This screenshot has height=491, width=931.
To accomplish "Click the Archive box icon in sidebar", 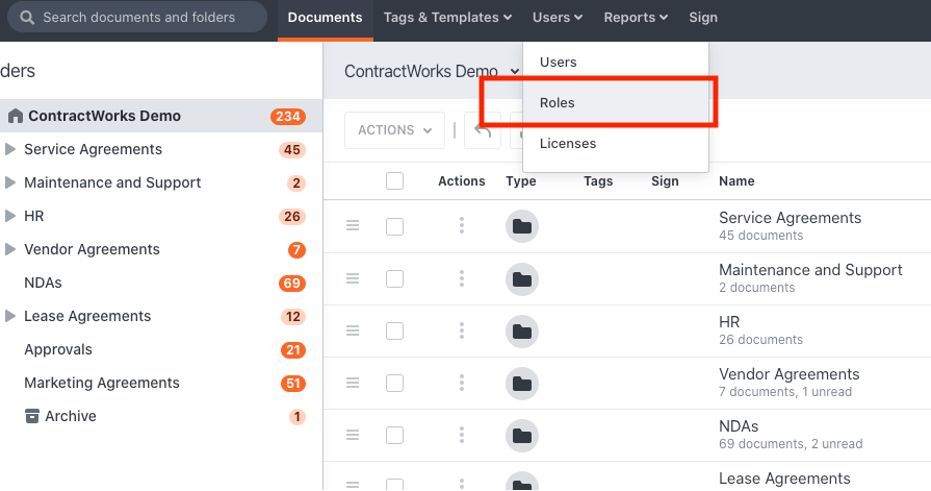I will pos(32,416).
